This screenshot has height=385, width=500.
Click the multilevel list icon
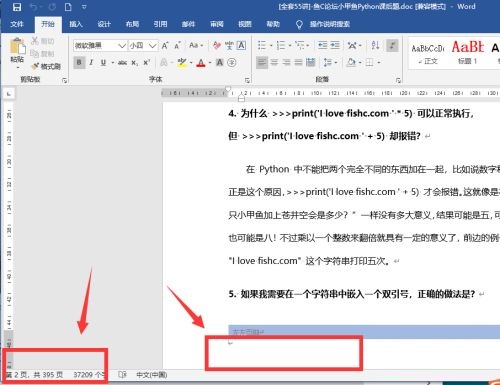click(x=300, y=45)
